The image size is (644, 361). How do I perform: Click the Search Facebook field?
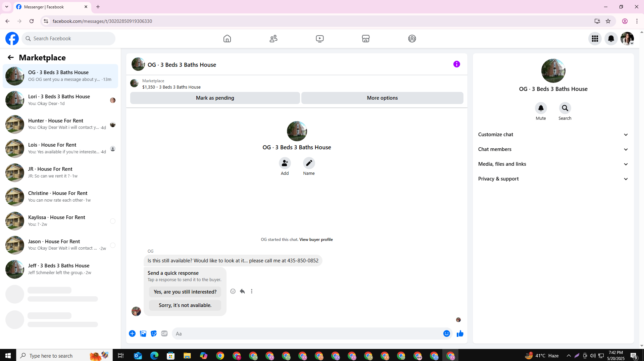coord(68,39)
